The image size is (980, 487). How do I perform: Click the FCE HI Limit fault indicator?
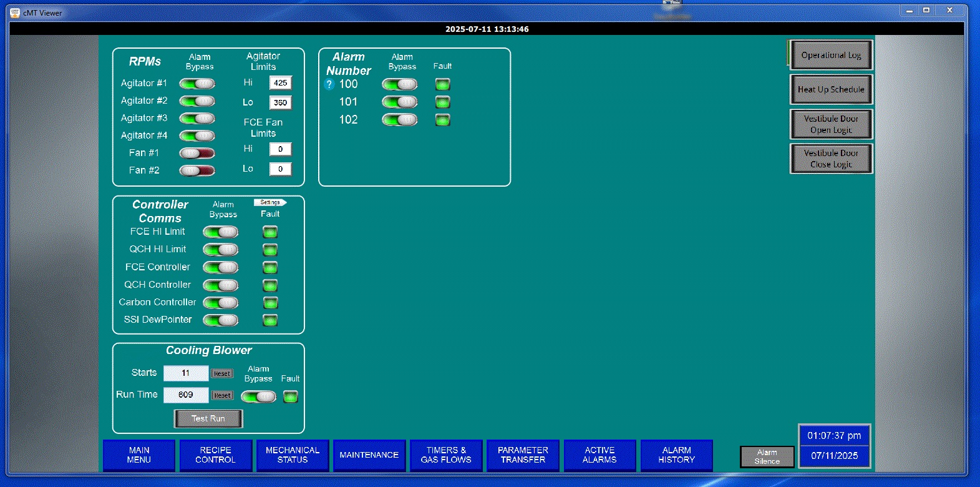269,232
